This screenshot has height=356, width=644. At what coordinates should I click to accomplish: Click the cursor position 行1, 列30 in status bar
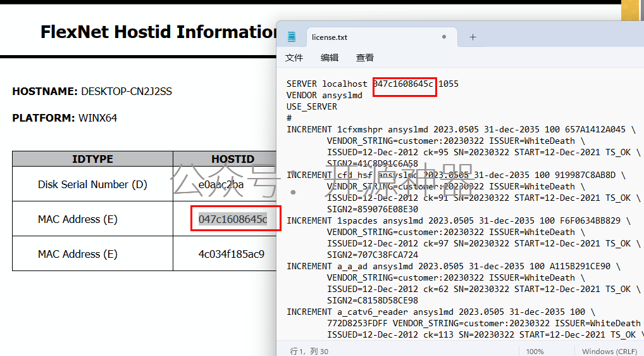[309, 352]
